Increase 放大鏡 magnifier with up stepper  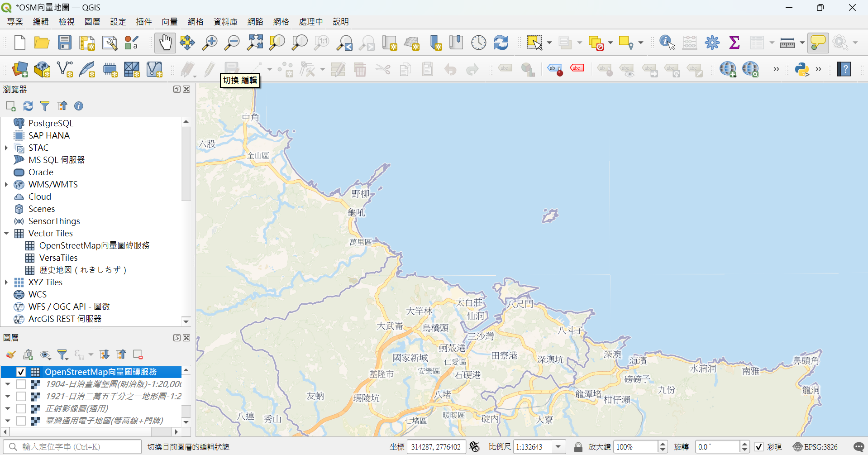click(x=663, y=444)
